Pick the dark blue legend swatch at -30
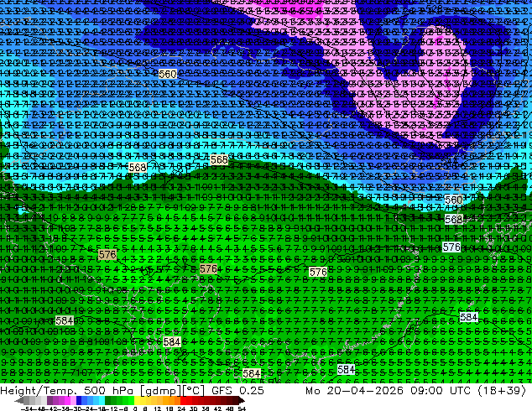Screen dimensions: 532x411 click(79, 400)
